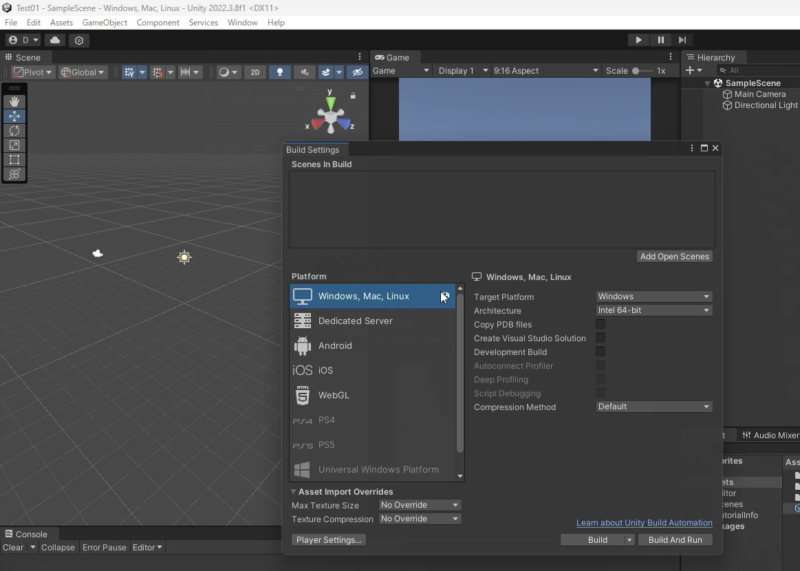Toggle 2D view mode in Scene
800x571 pixels.
pos(255,72)
